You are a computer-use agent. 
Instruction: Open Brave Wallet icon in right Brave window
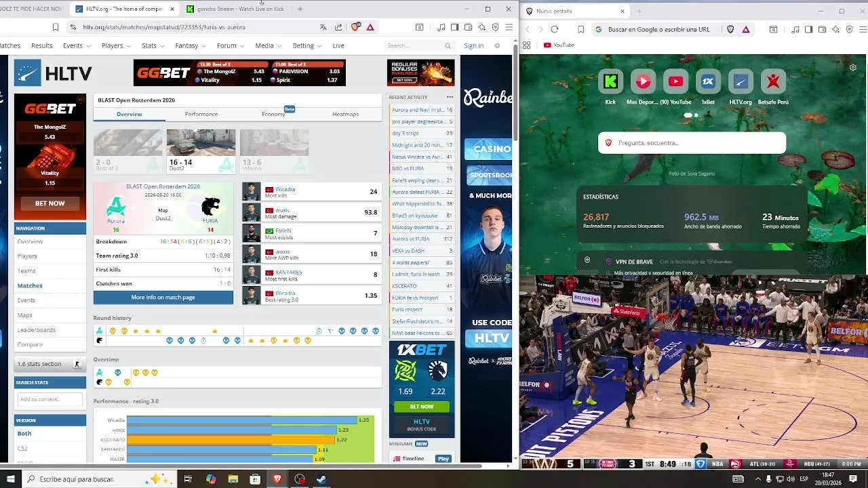point(823,29)
